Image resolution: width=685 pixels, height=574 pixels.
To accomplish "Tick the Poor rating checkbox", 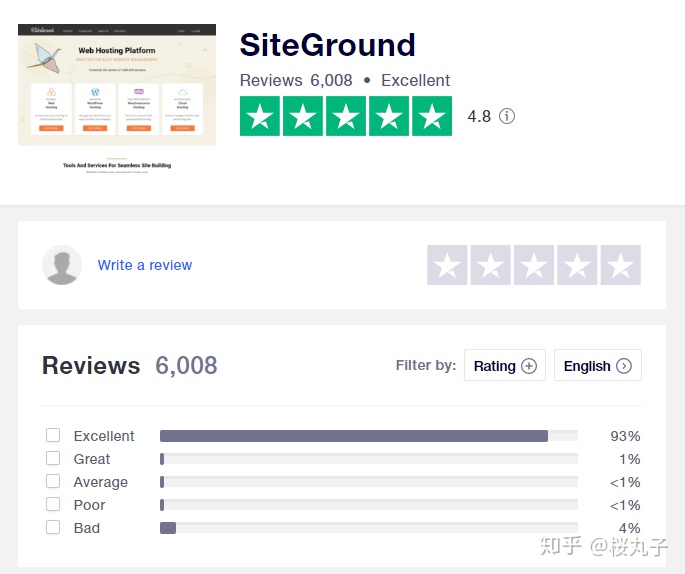I will 53,504.
